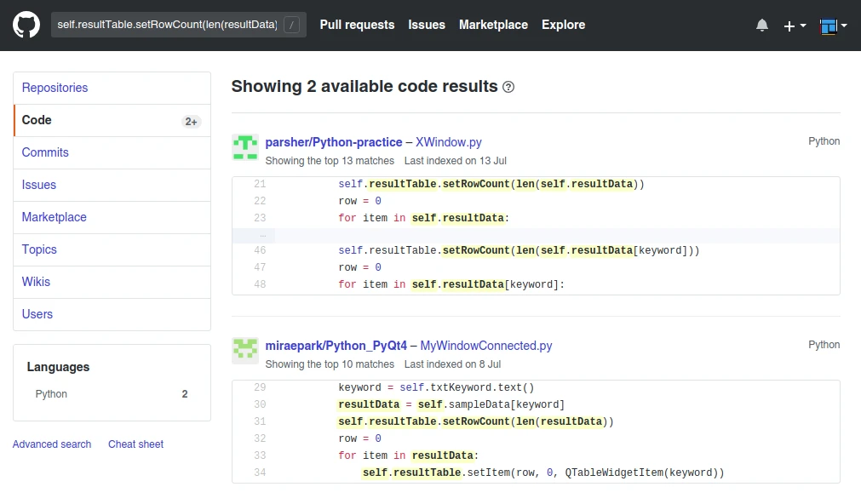The image size is (861, 504).
Task: Open the plus create-new menu
Action: pyautogui.click(x=795, y=26)
